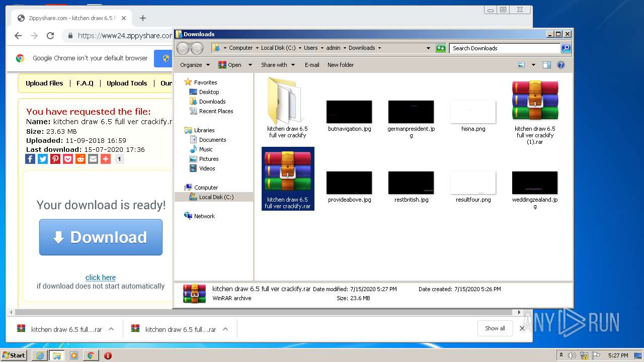The width and height of the screenshot is (644, 362).
Task: Select Documents library
Action: click(x=212, y=140)
